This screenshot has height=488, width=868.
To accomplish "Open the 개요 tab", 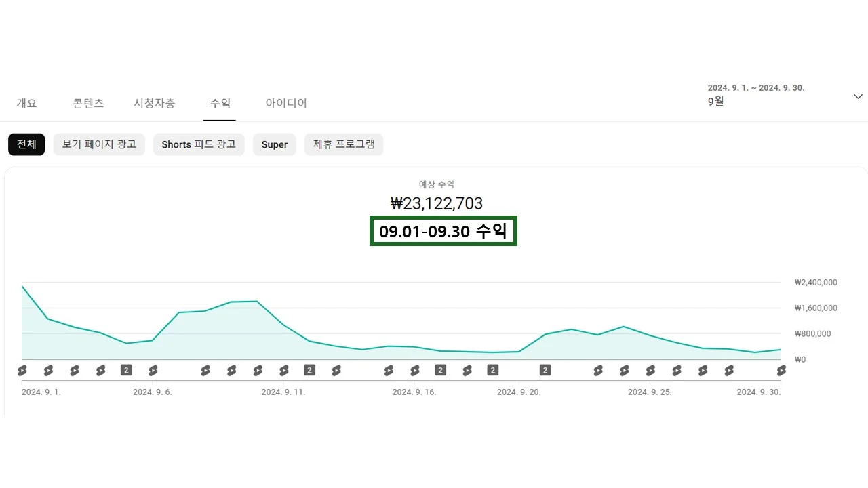I will [x=26, y=103].
